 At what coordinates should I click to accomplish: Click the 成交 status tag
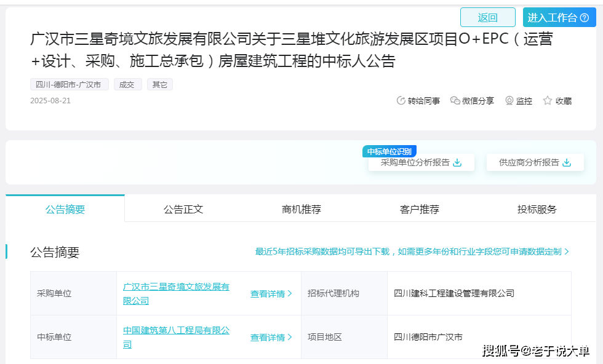(127, 85)
